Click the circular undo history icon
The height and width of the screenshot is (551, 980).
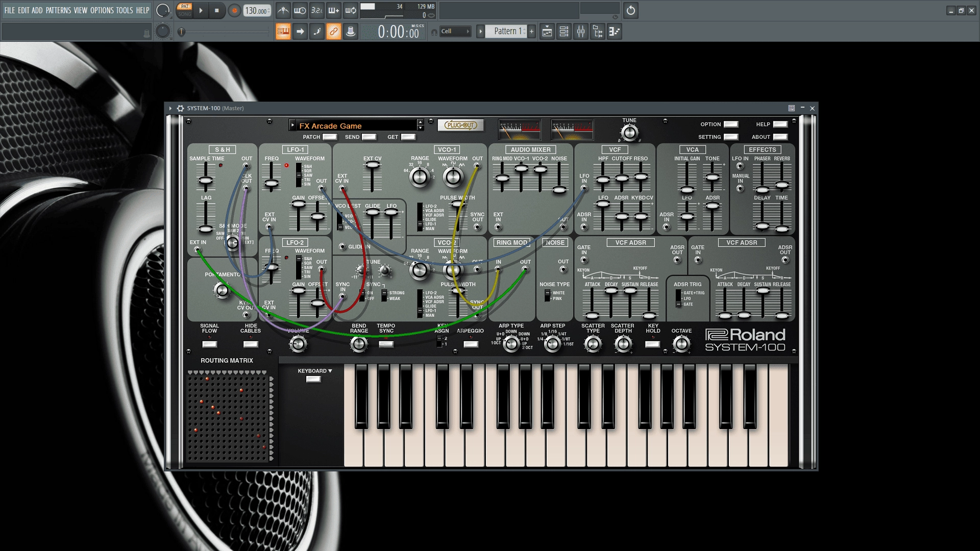pos(631,10)
